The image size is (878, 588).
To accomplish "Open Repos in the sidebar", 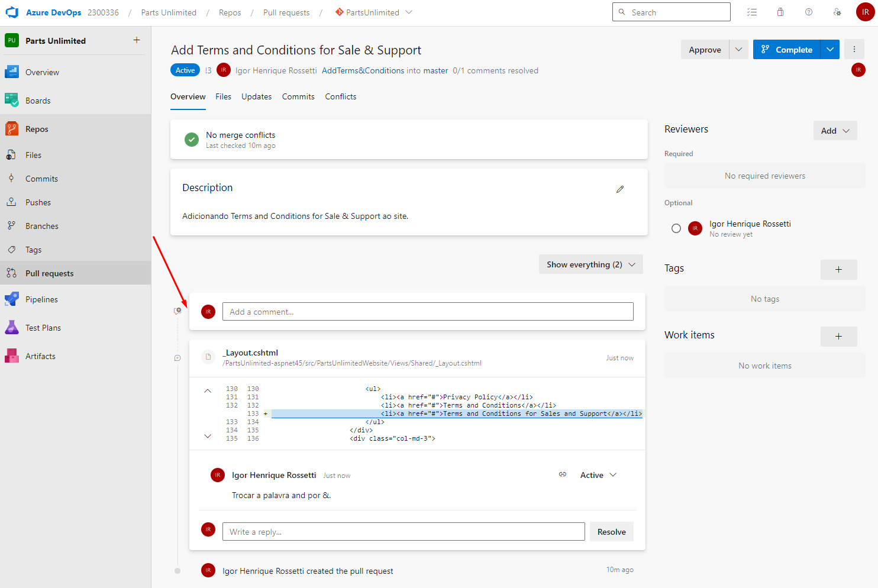I will click(x=75, y=129).
